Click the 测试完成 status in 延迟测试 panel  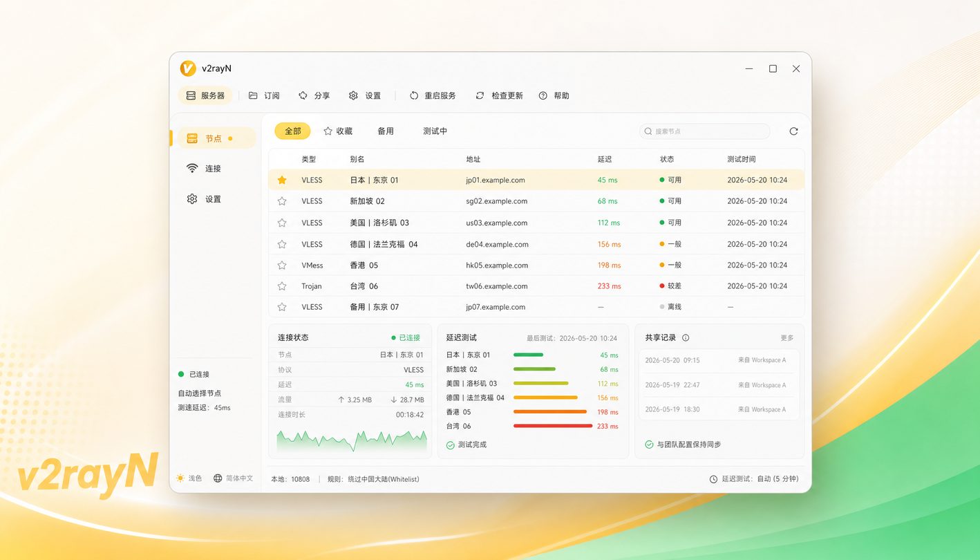point(467,445)
